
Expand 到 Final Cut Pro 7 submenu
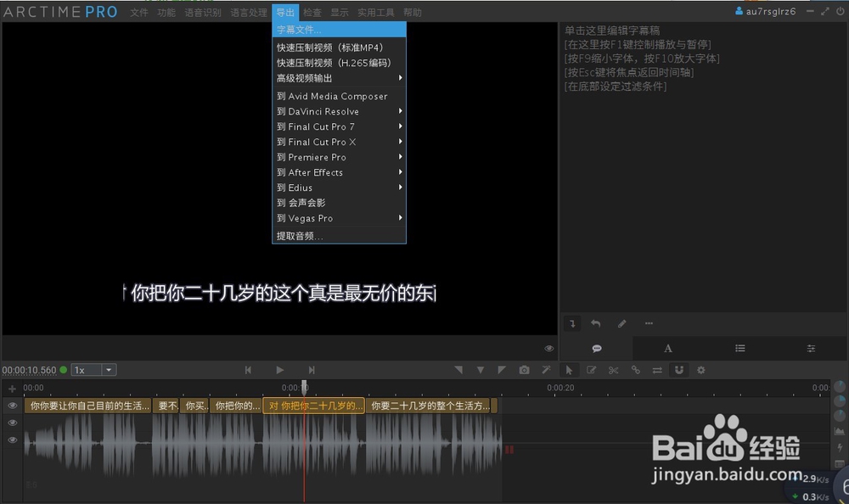pyautogui.click(x=339, y=126)
